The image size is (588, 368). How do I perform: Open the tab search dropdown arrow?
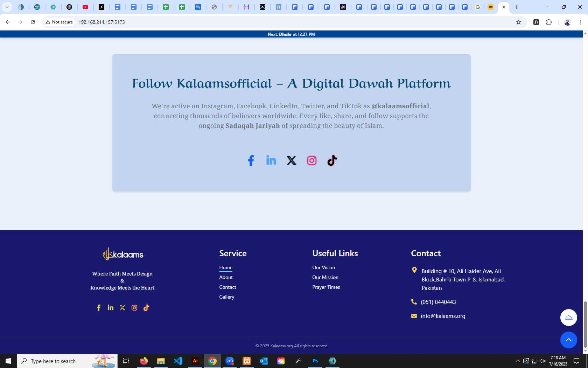7,7
